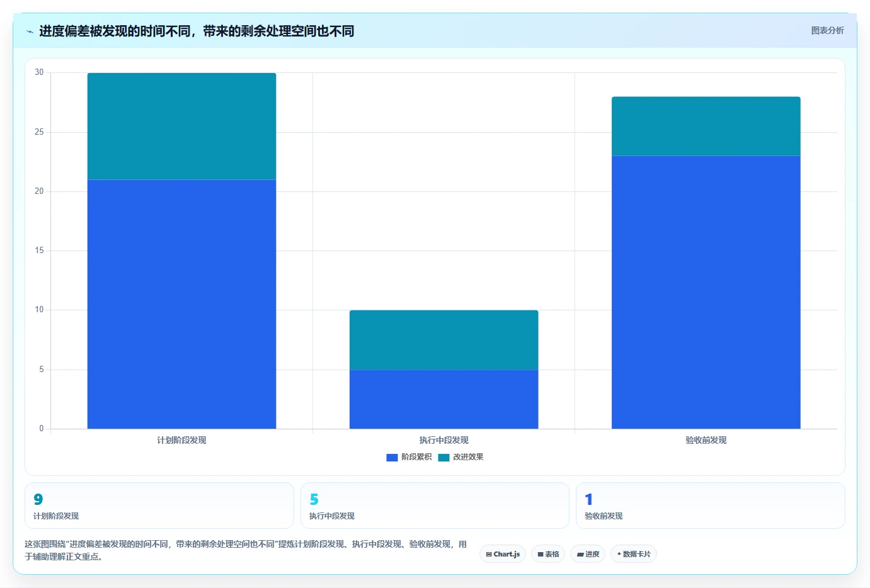Open the card showing 1 验收前发现
The width and height of the screenshot is (870, 588).
tap(711, 506)
